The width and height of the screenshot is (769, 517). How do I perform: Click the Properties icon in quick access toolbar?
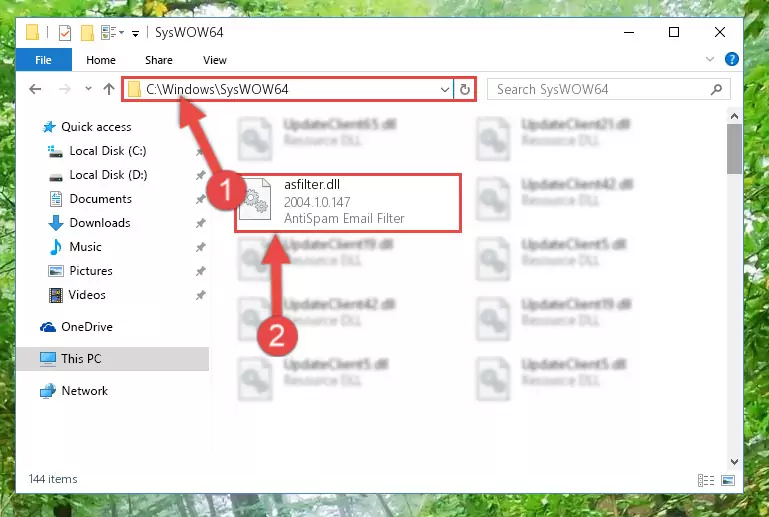[x=64, y=33]
